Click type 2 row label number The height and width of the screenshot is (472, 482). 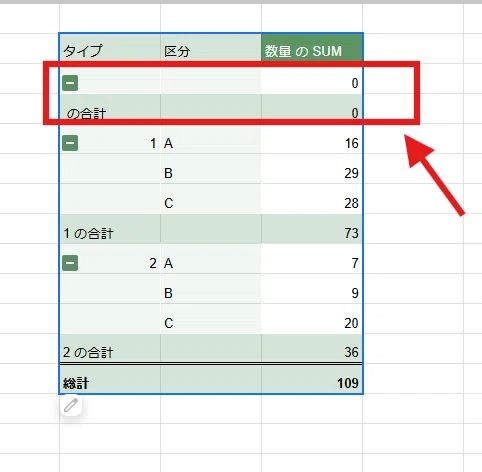(x=153, y=263)
